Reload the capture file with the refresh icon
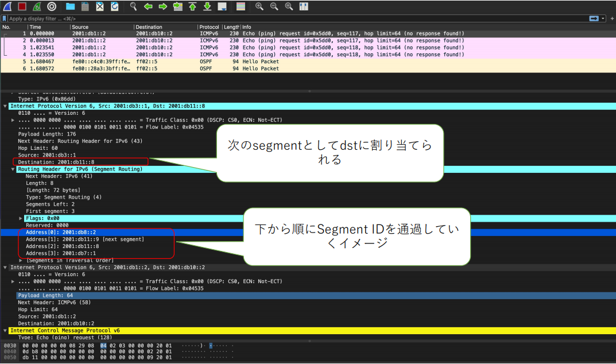Screen dimensions: 616x364 click(114, 6)
